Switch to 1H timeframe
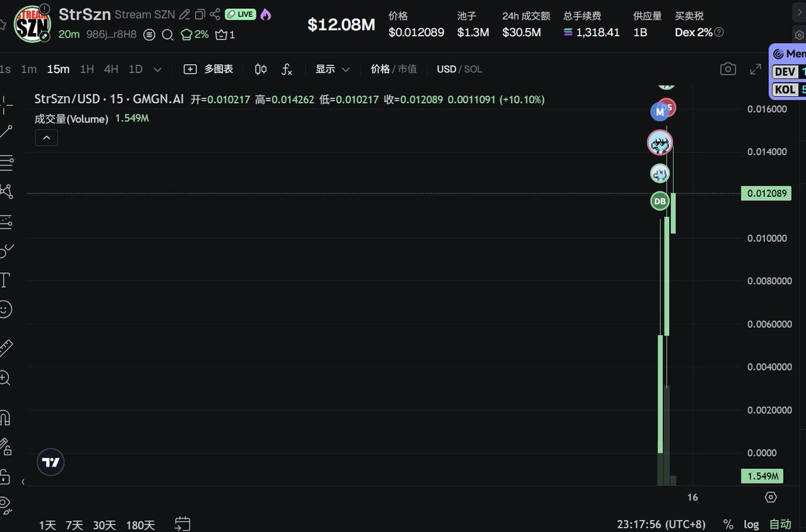Image resolution: width=806 pixels, height=532 pixels. [87, 69]
